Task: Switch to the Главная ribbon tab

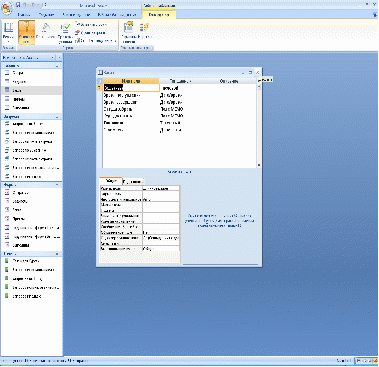Action: click(x=24, y=15)
